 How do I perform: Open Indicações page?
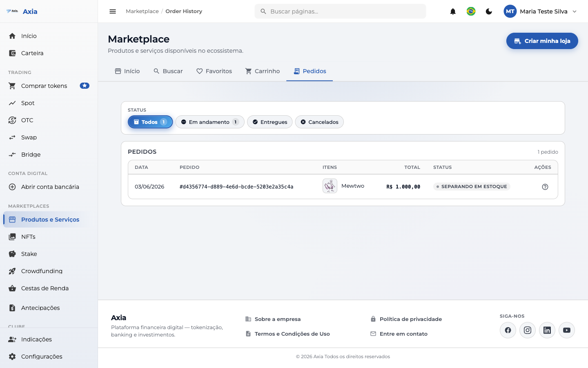coord(49,339)
